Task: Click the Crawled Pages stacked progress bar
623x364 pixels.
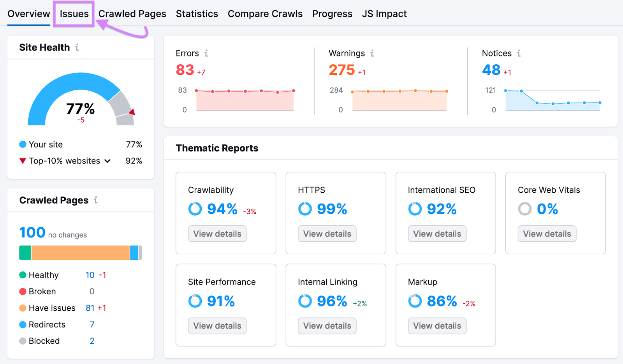Action: [80, 252]
